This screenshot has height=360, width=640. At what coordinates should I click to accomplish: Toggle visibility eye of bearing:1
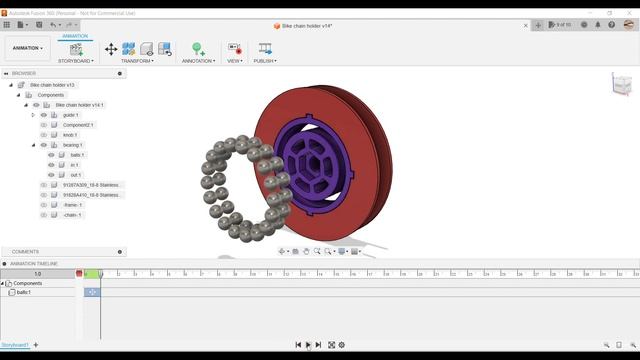44,145
